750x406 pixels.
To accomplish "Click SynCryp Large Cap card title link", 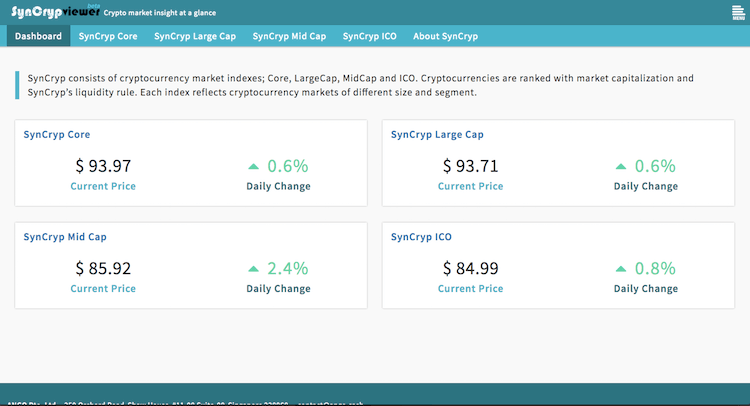I will 437,134.
